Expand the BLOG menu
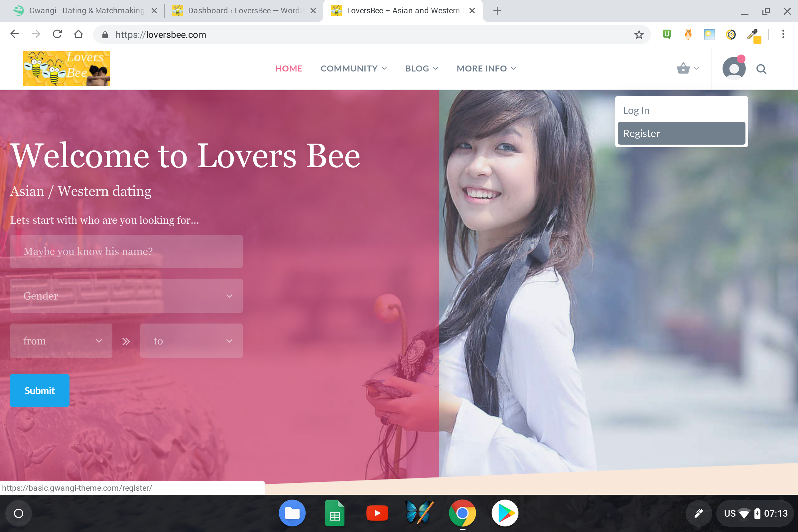This screenshot has width=798, height=532. (422, 68)
